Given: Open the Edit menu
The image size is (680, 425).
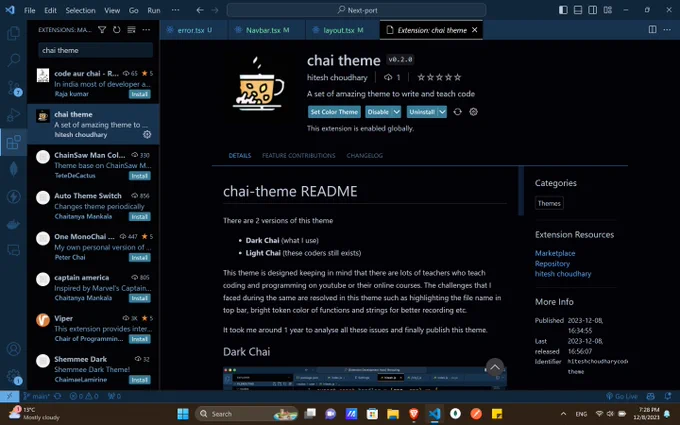Looking at the screenshot, I should pyautogui.click(x=50, y=10).
